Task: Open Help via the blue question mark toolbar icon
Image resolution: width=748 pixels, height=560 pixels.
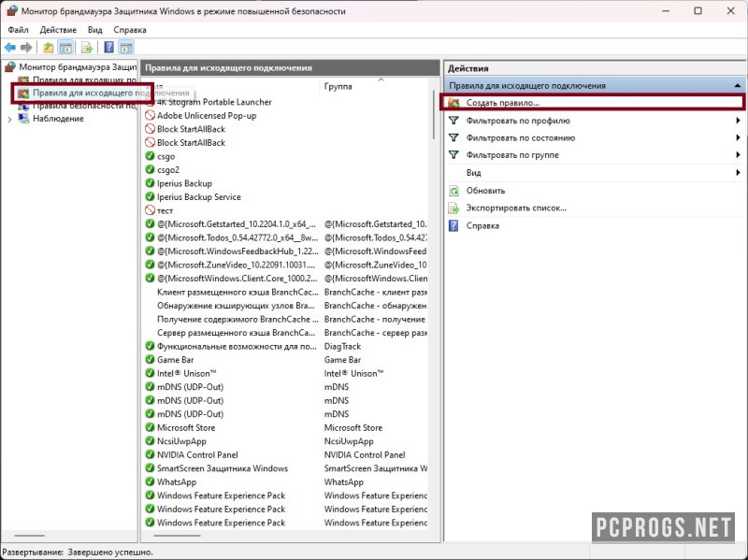Action: [108, 48]
